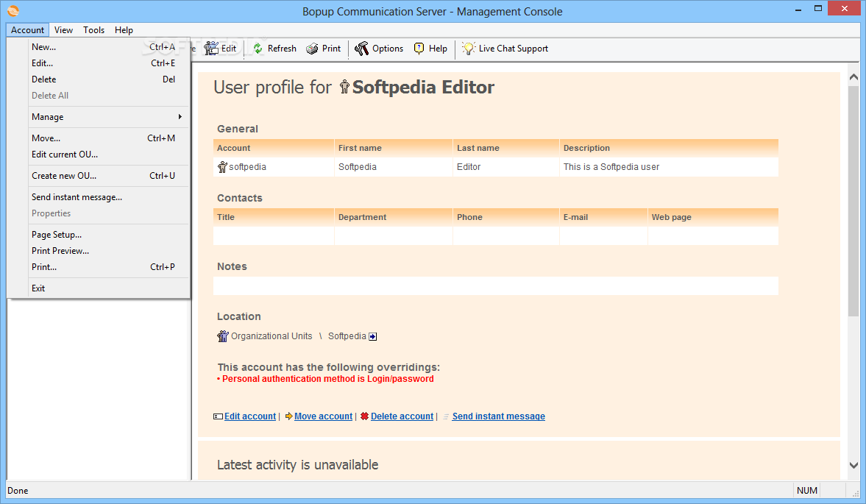Click the Edit account card icon
The image size is (866, 504).
pos(219,416)
